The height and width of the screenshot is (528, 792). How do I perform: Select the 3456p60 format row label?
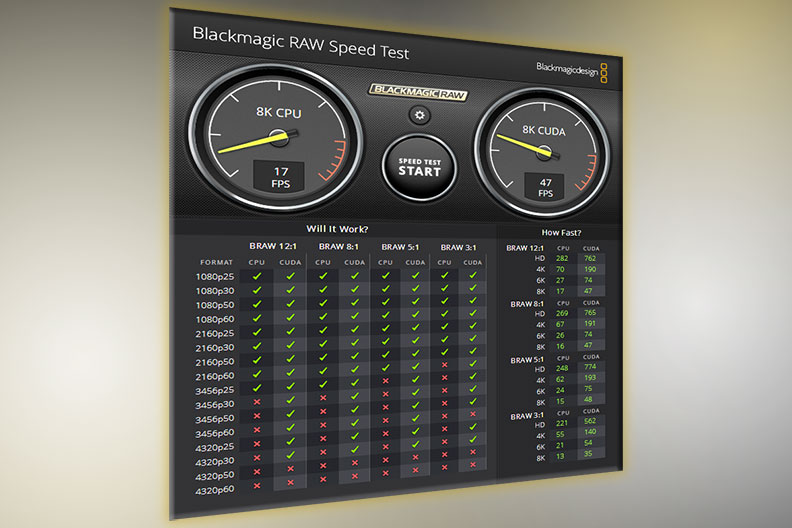(x=215, y=434)
